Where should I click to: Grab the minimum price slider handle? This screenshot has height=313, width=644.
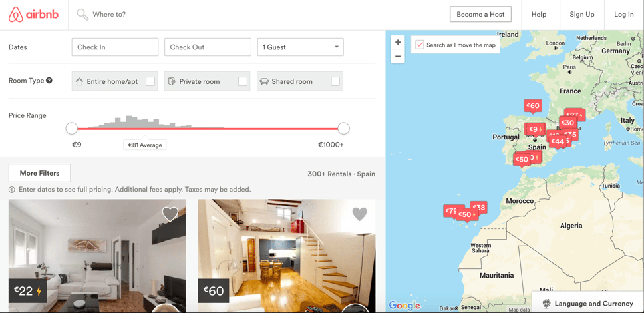72,128
